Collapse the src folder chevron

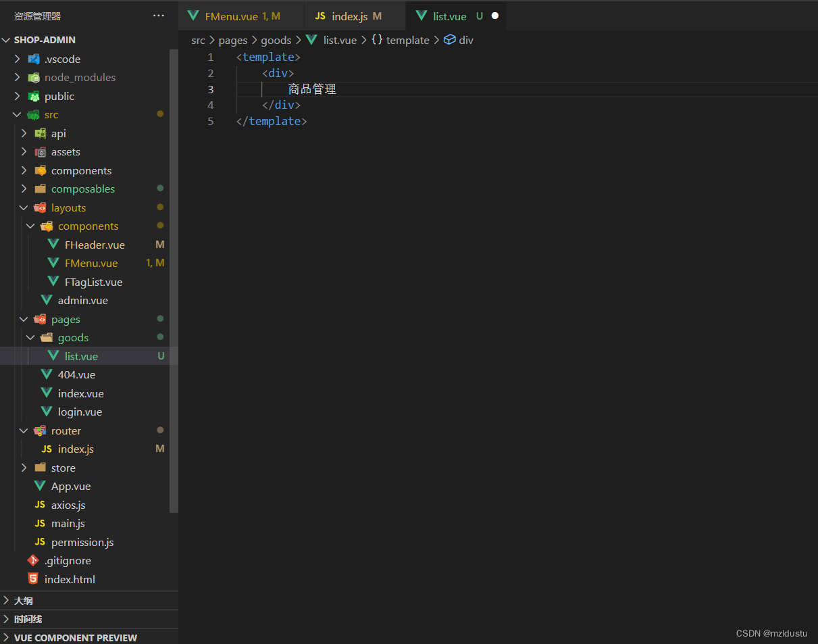tap(18, 114)
